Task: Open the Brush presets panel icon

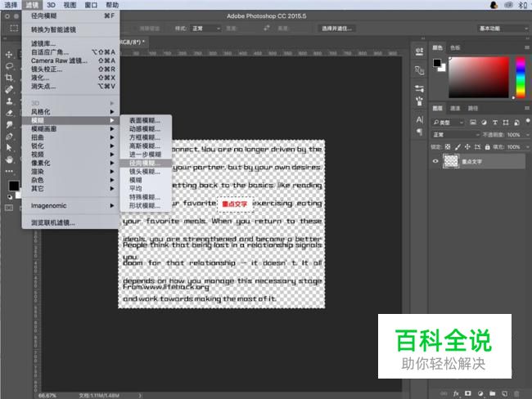Action: click(x=419, y=101)
